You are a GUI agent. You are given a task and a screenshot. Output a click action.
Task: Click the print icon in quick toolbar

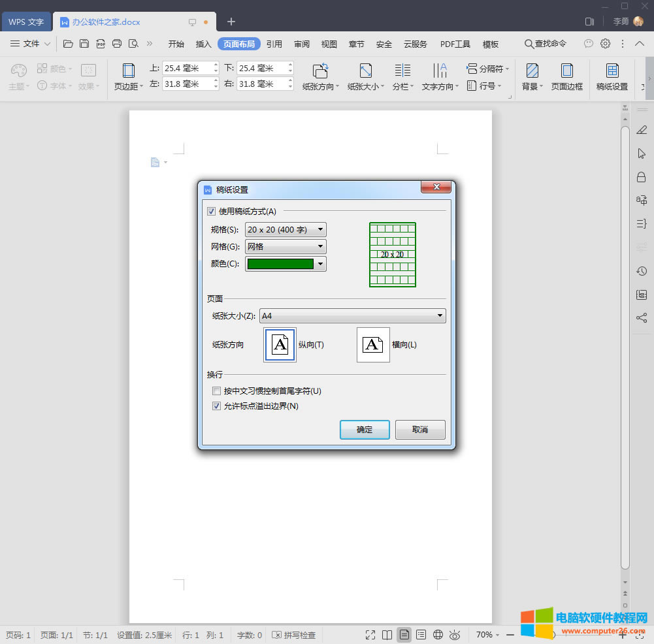point(117,44)
